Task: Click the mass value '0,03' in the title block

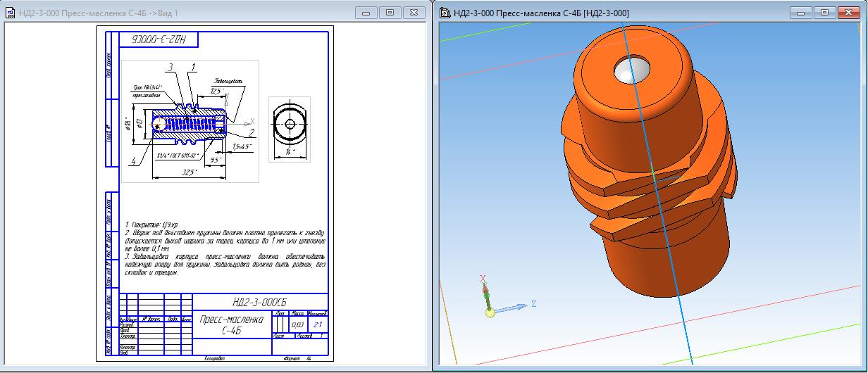Action: [x=297, y=325]
